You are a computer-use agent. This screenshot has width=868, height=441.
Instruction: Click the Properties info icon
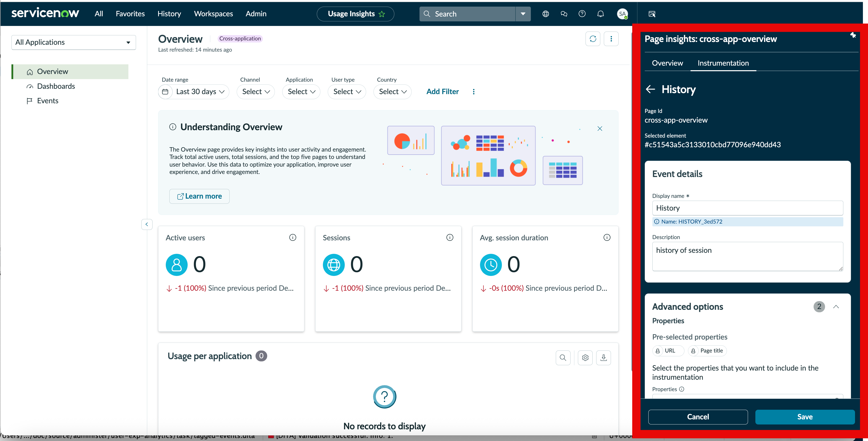(x=682, y=389)
